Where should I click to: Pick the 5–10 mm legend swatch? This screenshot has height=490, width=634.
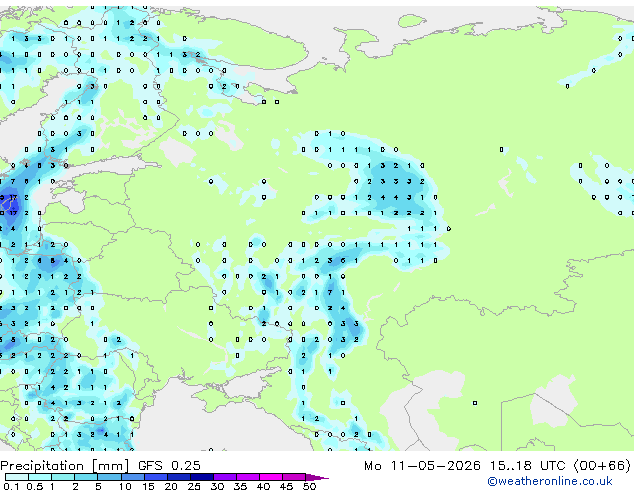(x=109, y=477)
